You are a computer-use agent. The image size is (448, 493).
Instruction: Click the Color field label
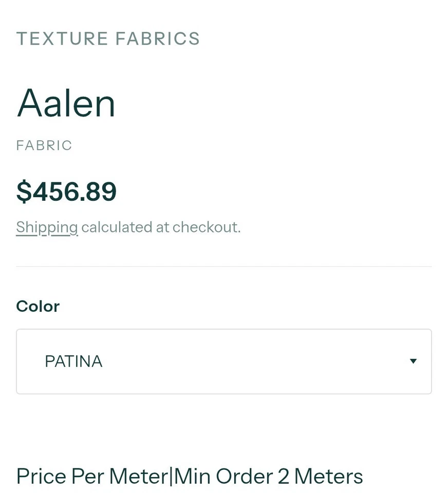coord(38,306)
